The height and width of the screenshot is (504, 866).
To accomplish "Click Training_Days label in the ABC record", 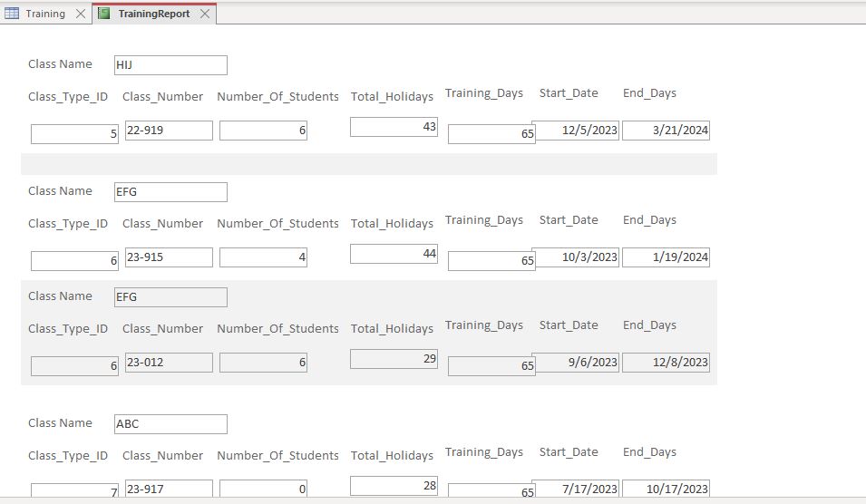I will tap(484, 452).
